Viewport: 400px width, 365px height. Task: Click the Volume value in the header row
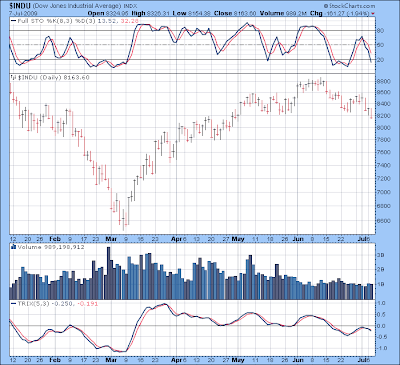[296, 13]
